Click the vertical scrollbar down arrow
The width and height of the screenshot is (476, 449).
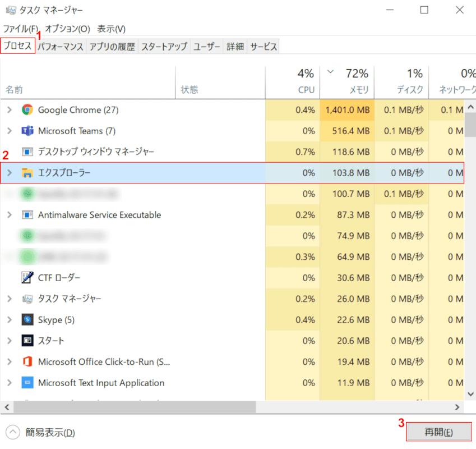470,394
